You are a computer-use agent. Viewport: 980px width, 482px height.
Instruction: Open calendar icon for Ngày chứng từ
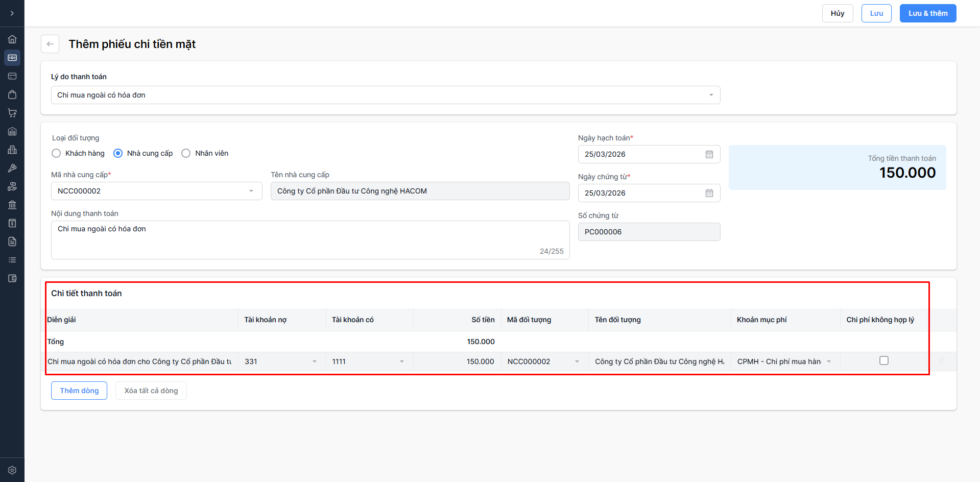pos(709,193)
